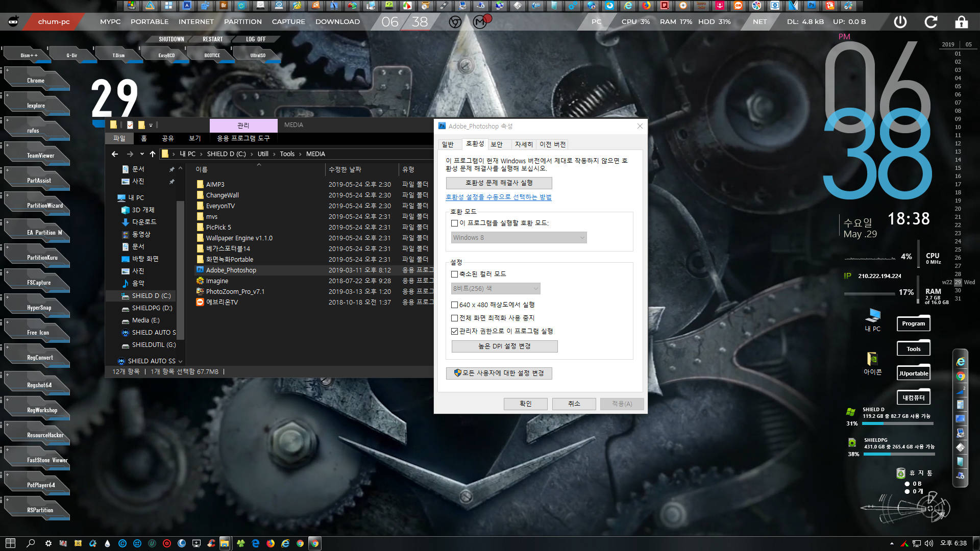Open the 내 PC desktop icon on the right

click(873, 320)
